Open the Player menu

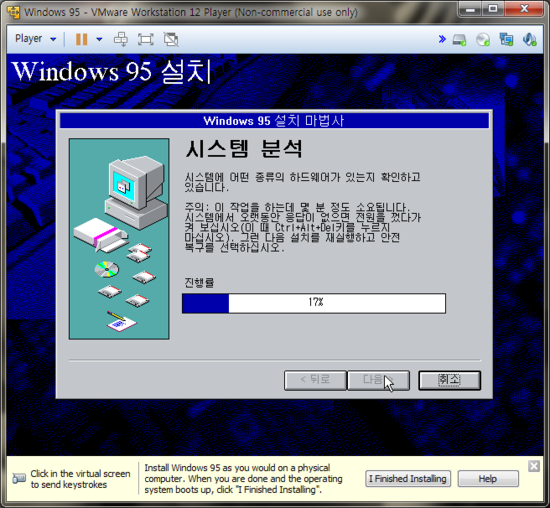(x=35, y=39)
